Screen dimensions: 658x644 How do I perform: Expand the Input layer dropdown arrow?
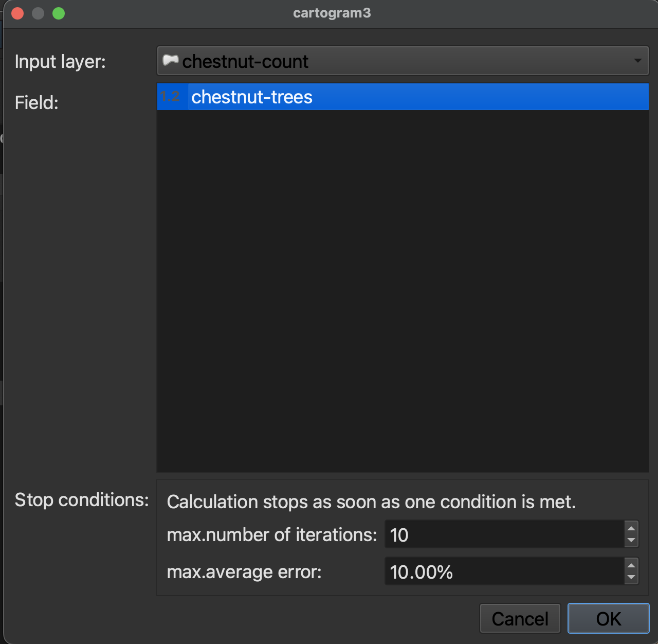[637, 61]
